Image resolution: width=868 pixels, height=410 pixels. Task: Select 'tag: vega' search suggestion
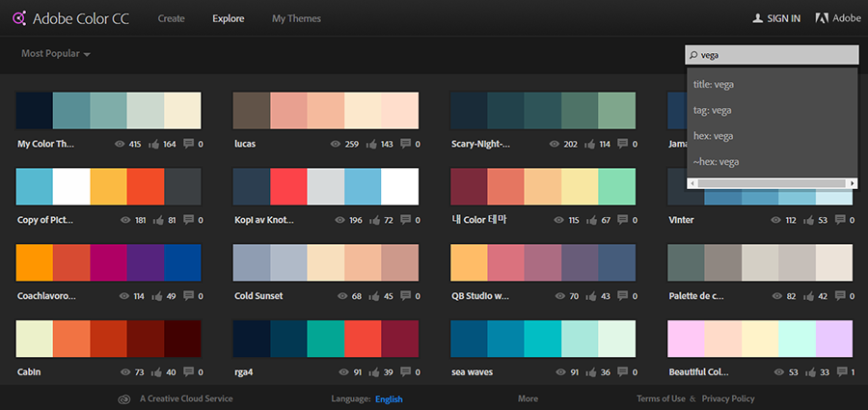tap(713, 110)
